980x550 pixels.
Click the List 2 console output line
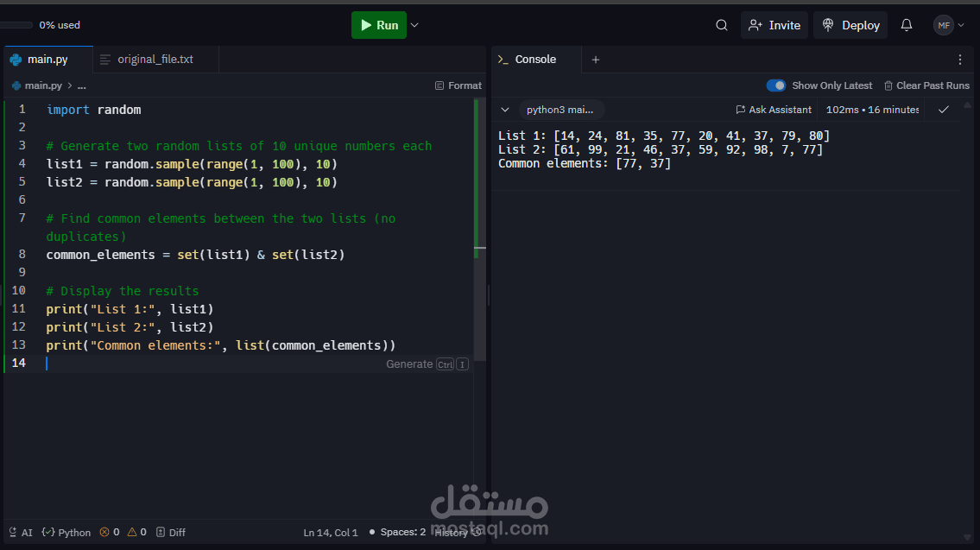(661, 149)
